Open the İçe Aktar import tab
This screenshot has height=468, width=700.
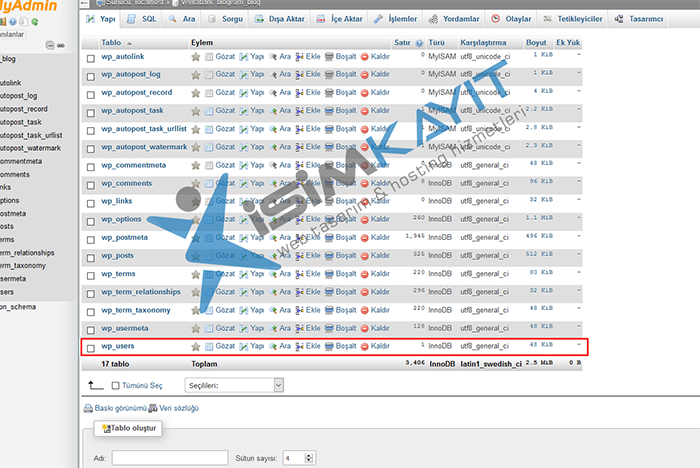(x=340, y=19)
